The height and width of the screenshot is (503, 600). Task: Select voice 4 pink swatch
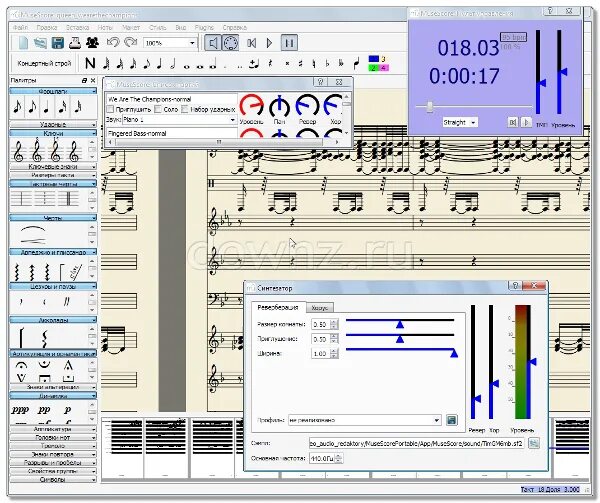[x=384, y=68]
